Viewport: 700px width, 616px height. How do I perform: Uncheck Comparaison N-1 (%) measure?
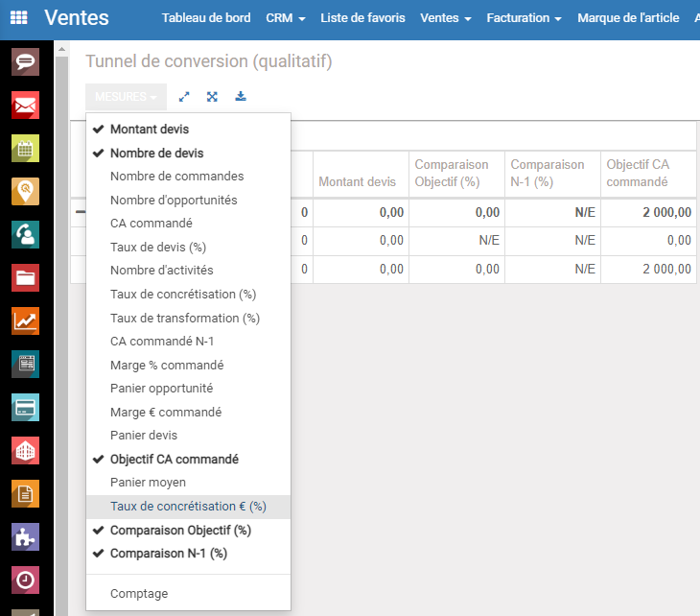(x=188, y=553)
